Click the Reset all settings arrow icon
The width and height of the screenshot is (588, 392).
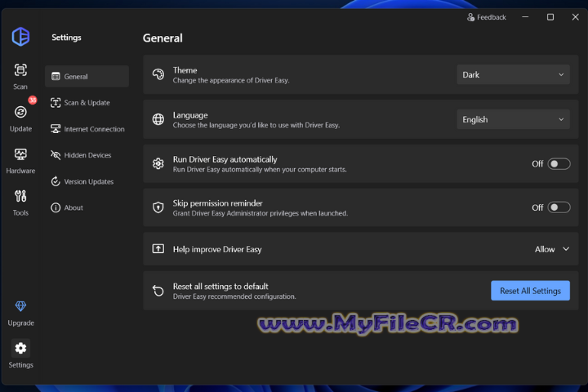pyautogui.click(x=158, y=291)
